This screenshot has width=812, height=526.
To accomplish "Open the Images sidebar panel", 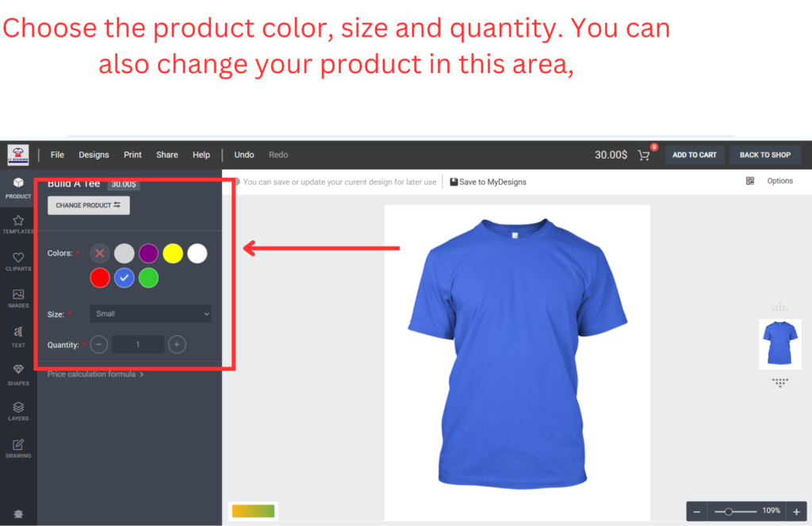I will 18,298.
